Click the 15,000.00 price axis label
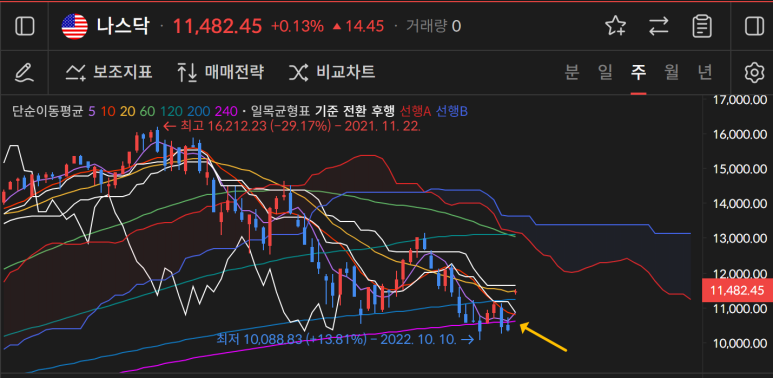The width and height of the screenshot is (773, 378). click(740, 169)
